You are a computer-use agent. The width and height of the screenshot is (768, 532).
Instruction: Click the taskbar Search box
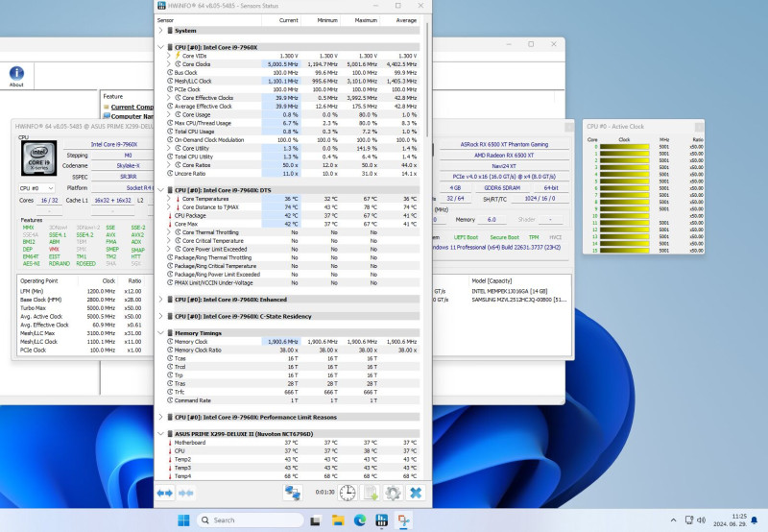(251, 520)
